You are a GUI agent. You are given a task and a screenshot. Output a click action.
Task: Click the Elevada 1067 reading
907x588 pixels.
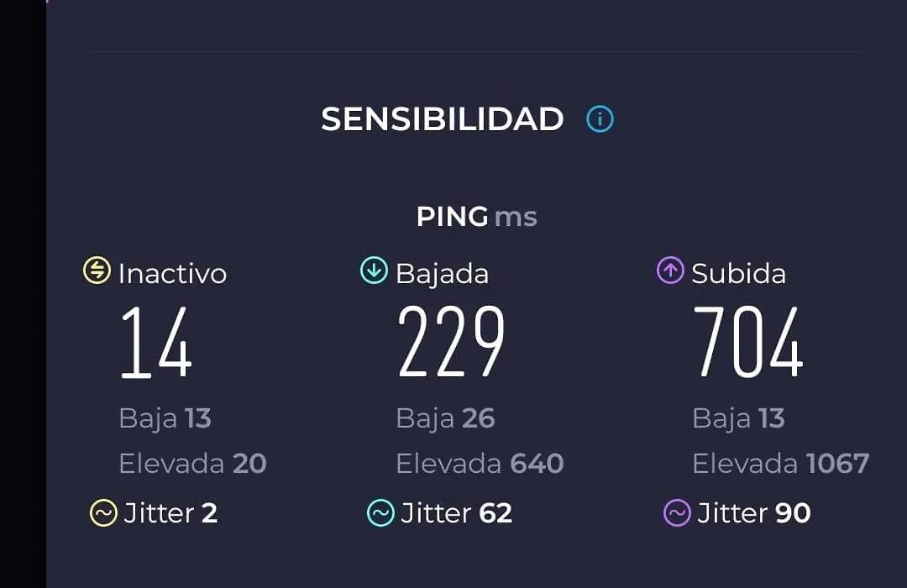click(781, 464)
